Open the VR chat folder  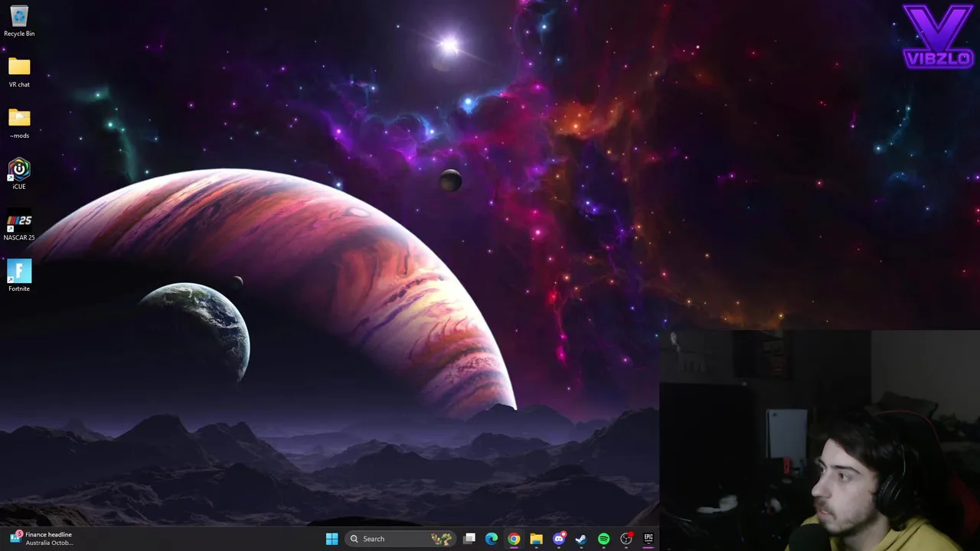(19, 73)
